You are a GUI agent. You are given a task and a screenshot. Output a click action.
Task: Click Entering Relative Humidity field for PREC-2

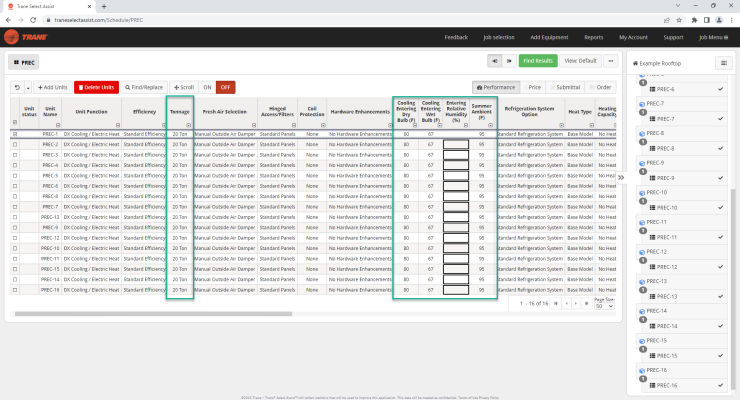(456, 144)
